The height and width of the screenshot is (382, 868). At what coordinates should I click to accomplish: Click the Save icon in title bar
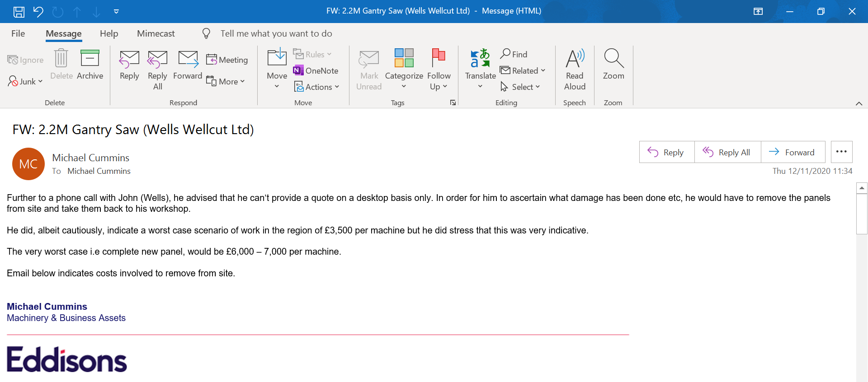point(19,12)
